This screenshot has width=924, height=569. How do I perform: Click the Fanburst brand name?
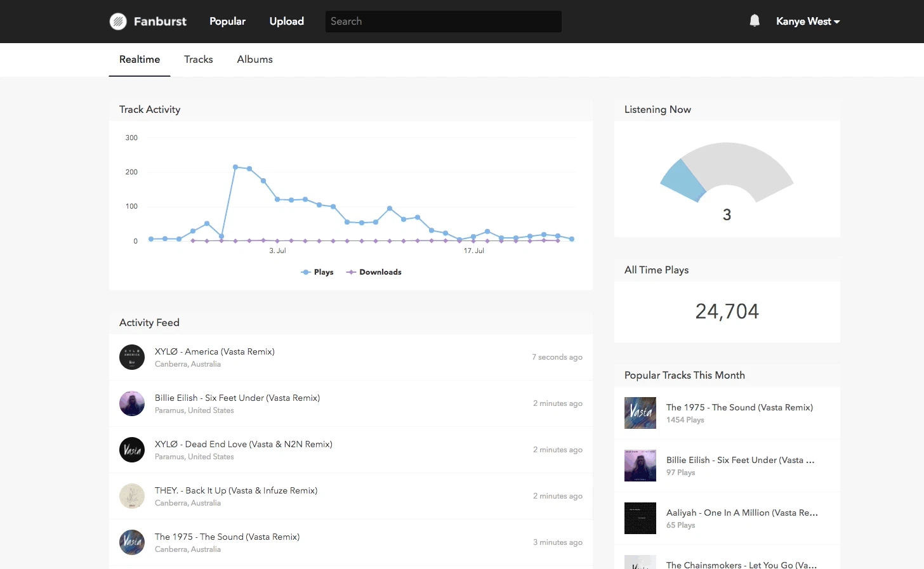160,22
